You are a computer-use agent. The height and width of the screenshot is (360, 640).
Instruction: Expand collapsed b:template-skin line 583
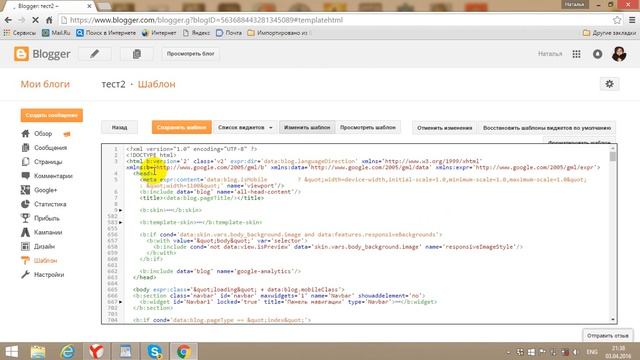coord(120,222)
